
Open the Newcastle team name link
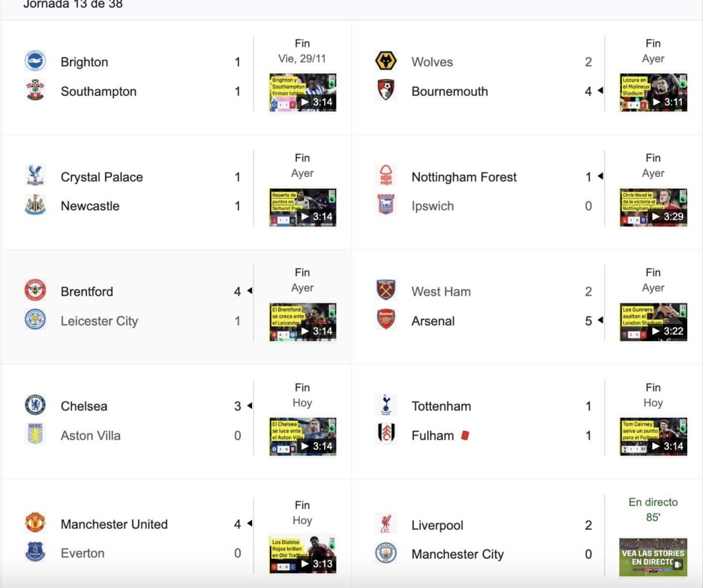90,206
